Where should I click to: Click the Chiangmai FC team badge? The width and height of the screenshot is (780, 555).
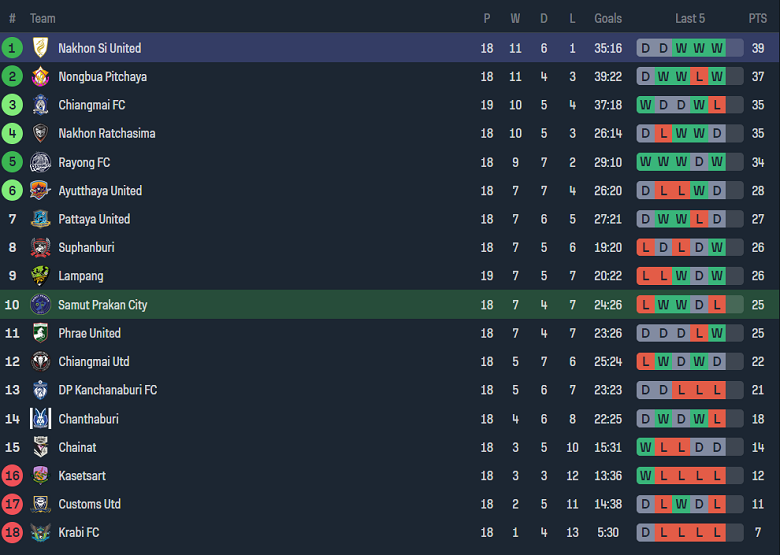point(40,105)
